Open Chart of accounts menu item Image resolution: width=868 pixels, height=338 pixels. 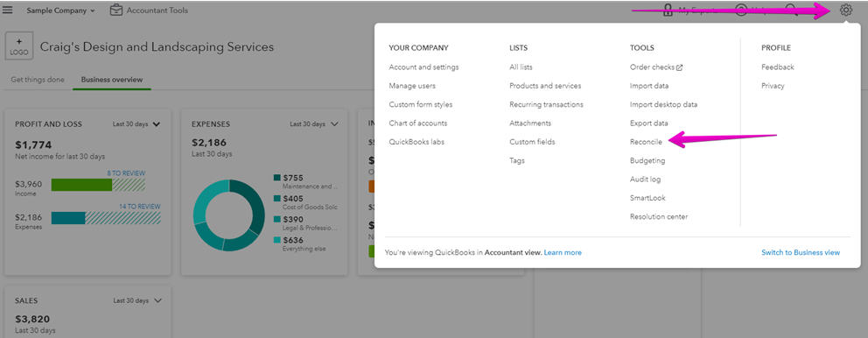[418, 123]
